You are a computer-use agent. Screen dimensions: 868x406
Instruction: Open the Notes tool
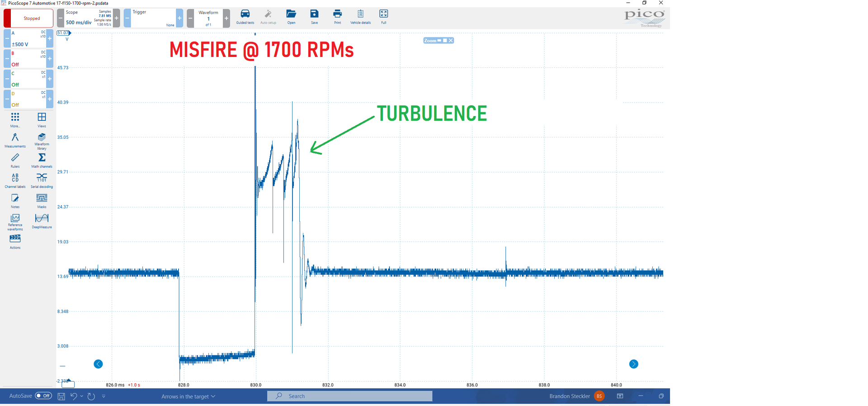click(15, 201)
